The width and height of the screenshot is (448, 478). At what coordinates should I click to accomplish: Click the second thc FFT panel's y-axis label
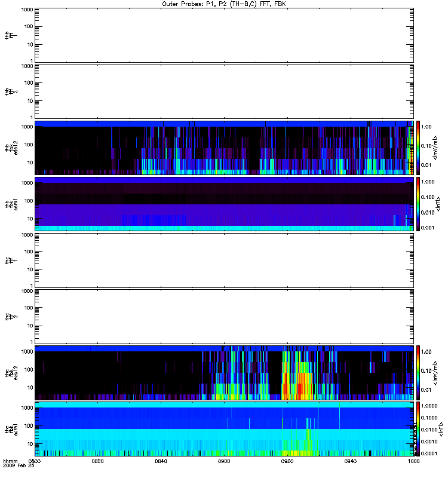tap(11, 317)
